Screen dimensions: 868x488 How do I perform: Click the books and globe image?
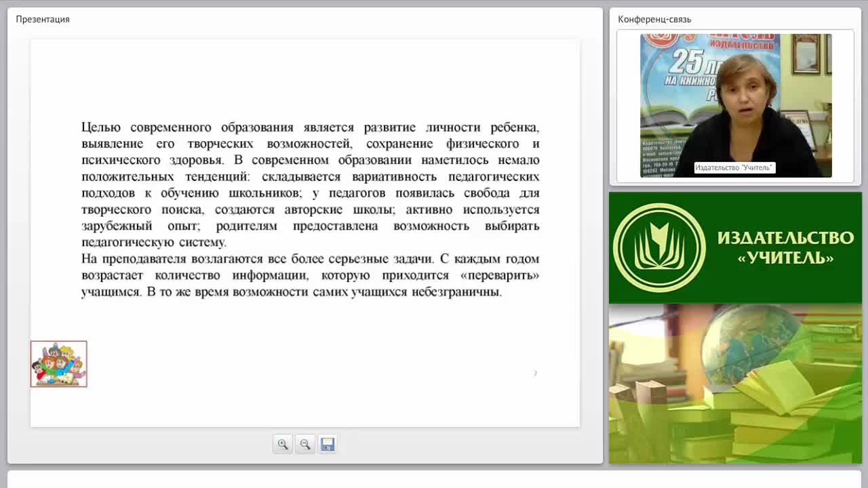point(735,384)
